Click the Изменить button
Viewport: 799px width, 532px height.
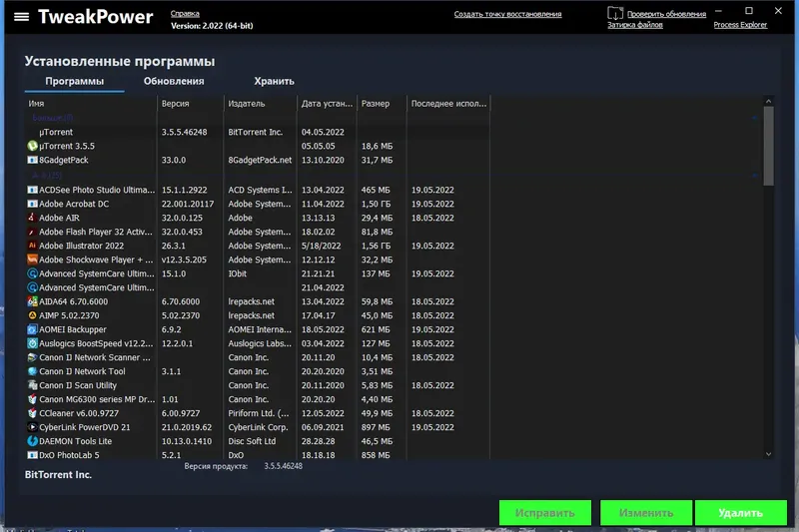646,513
